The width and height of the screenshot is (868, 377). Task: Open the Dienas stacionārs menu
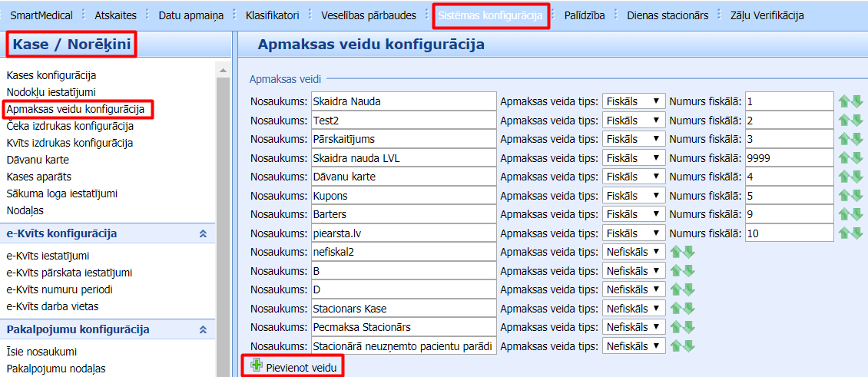point(667,15)
